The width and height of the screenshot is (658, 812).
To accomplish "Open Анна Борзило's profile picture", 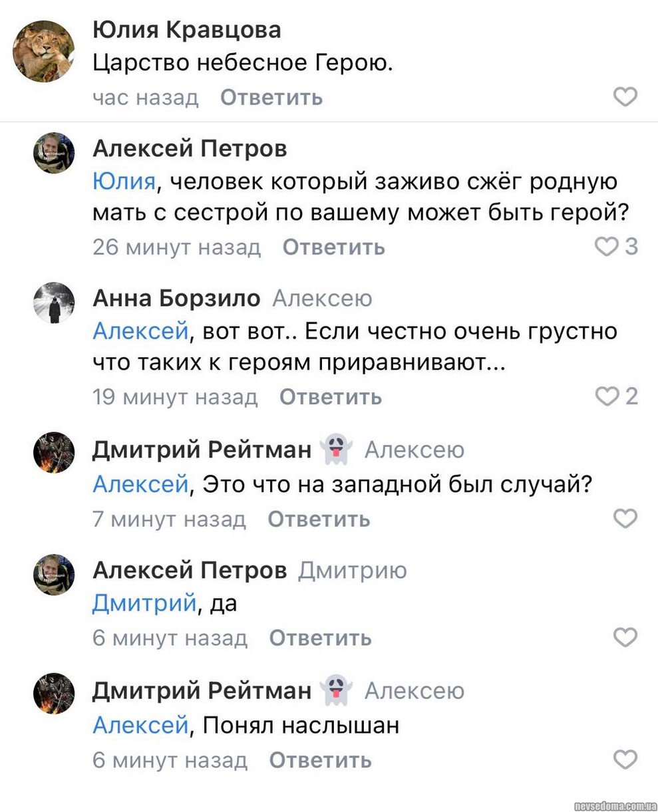I will tap(54, 303).
